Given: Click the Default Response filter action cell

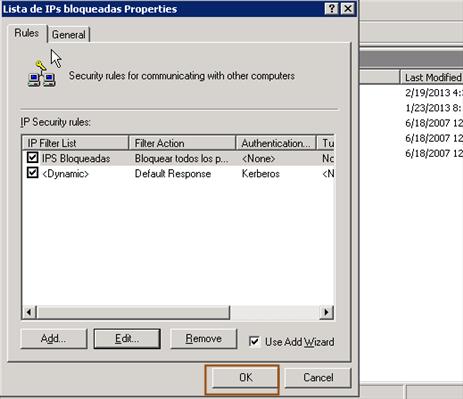Looking at the screenshot, I should [x=173, y=174].
